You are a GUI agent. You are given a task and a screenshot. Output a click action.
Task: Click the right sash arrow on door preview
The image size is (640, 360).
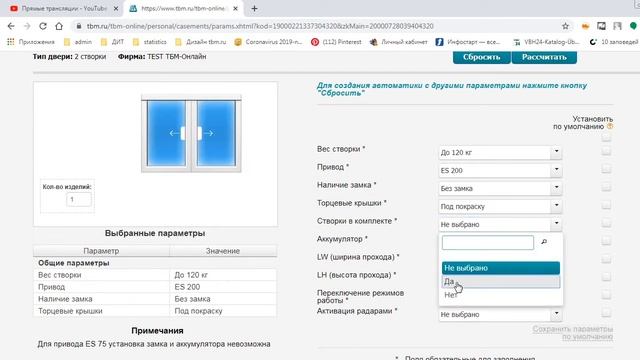pos(208,133)
